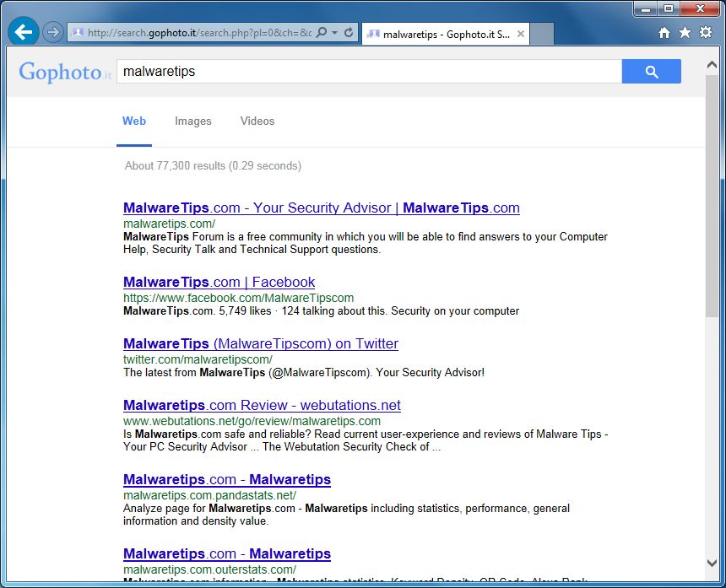Click the green malwaretips.com/ URL text
This screenshot has width=726, height=588.
(x=169, y=224)
